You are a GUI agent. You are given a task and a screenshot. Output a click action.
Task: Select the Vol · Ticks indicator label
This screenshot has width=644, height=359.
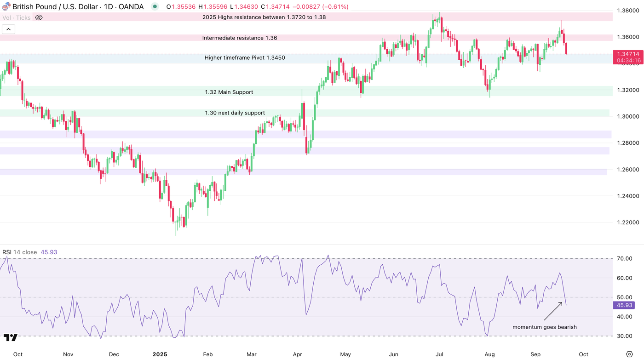[x=17, y=18]
